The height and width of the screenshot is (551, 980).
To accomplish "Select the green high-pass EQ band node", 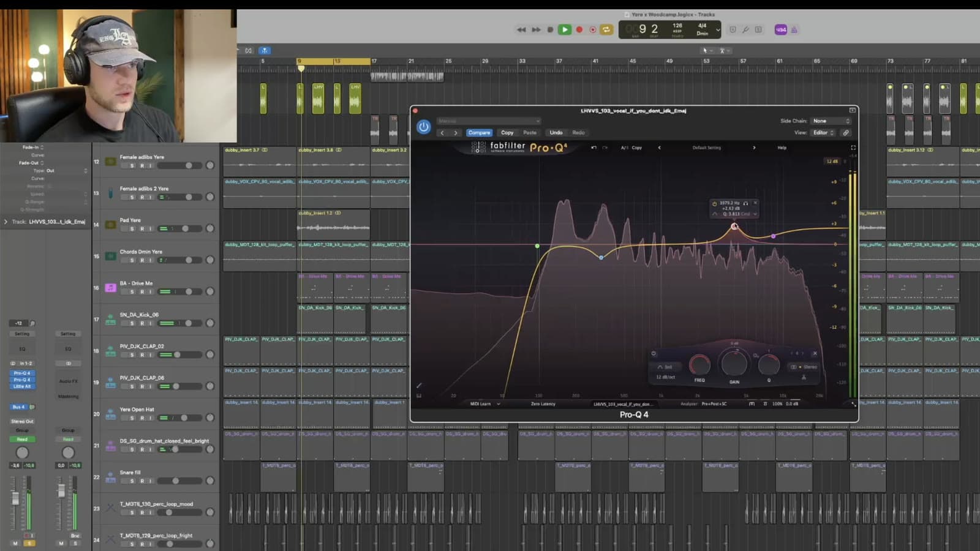I will coord(537,246).
